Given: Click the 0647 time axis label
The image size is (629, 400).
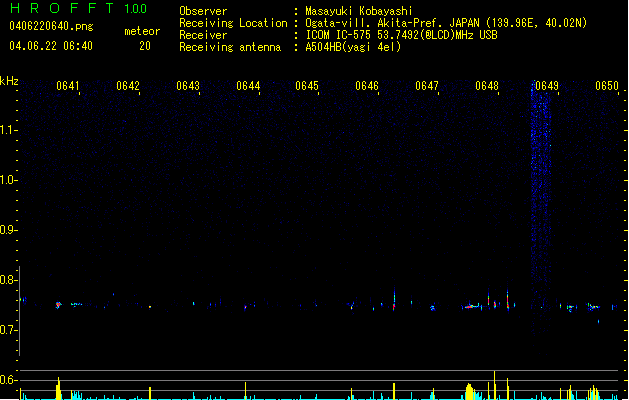Looking at the screenshot, I should pos(427,86).
